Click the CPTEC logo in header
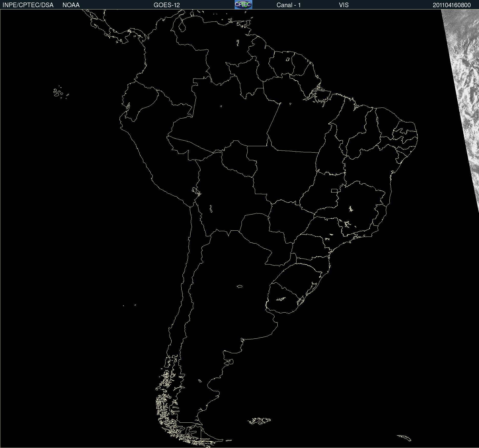Viewport: 479px width, 448px height. (x=243, y=5)
